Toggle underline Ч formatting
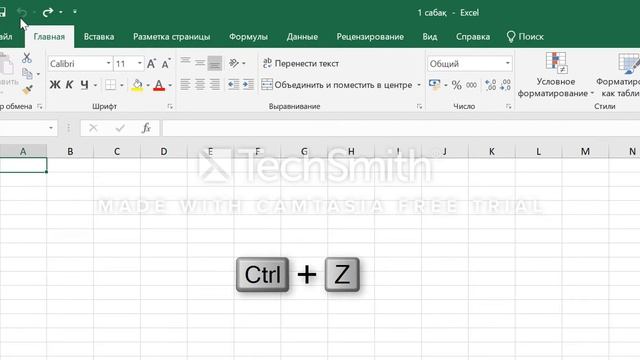The width and height of the screenshot is (640, 360). click(x=84, y=85)
